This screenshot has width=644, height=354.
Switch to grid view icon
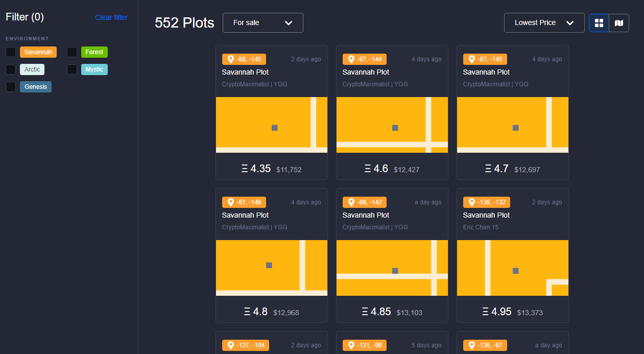tap(599, 23)
